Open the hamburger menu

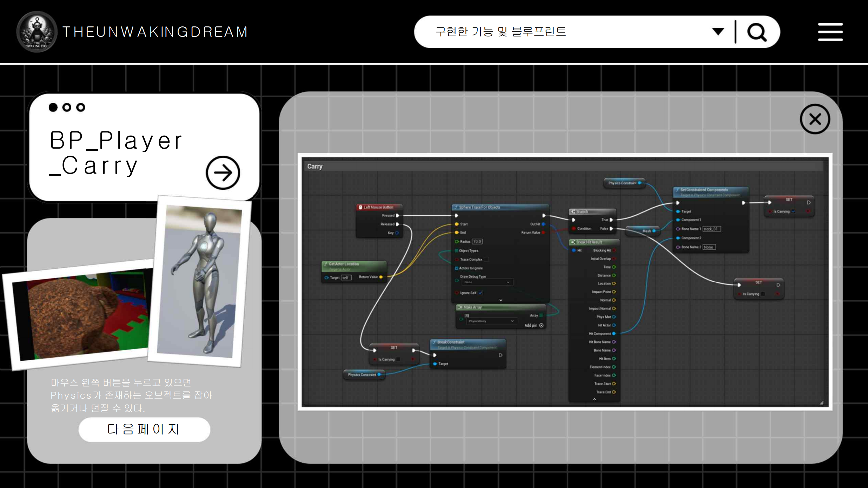pyautogui.click(x=830, y=32)
